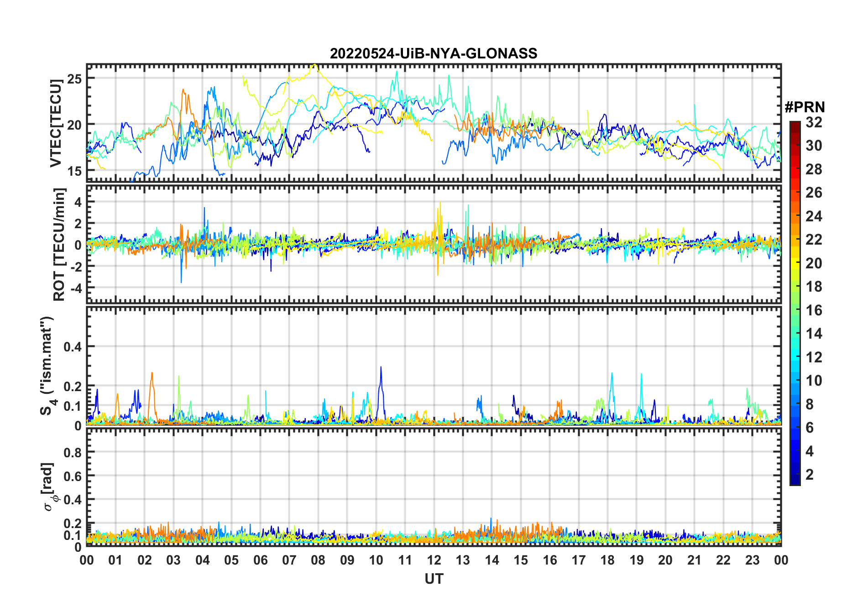
Task: Select the "VTEC[TECU]" y-axis label
Action: [56, 123]
